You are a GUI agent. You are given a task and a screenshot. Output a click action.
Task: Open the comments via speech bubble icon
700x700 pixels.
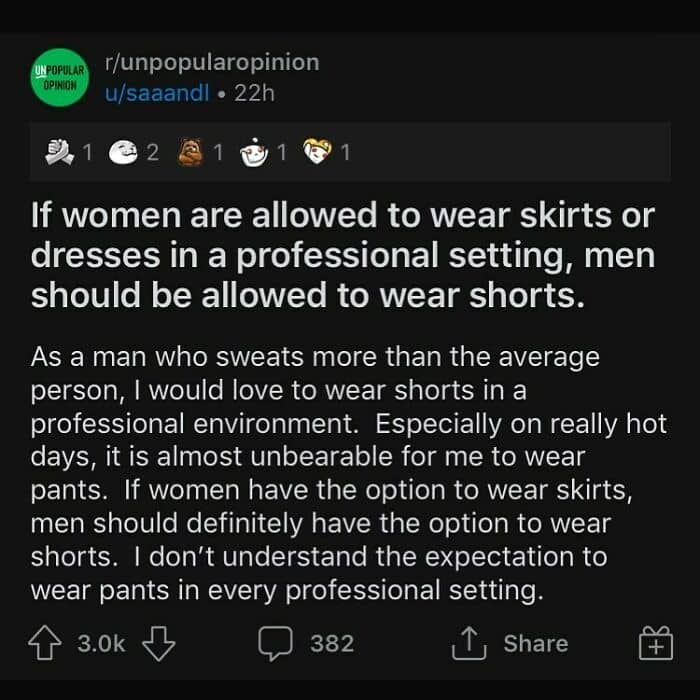coord(275,644)
